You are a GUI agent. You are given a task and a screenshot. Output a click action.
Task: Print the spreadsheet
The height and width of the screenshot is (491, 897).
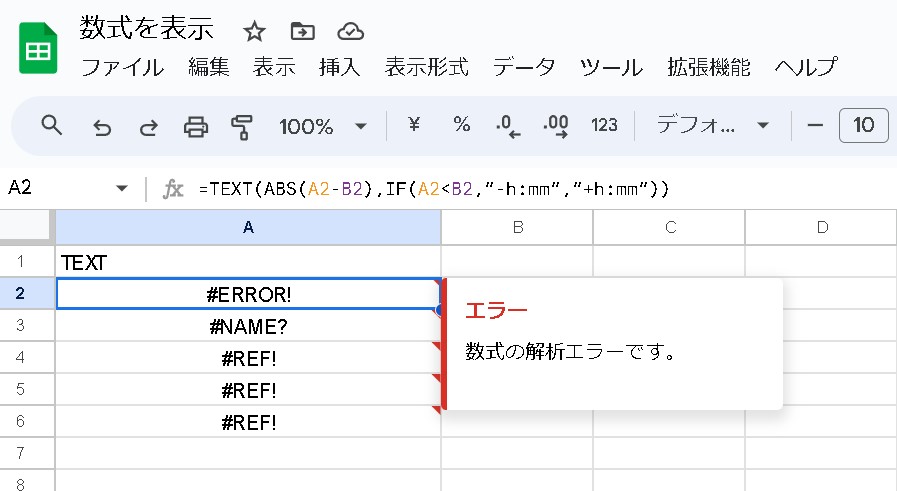pyautogui.click(x=195, y=126)
